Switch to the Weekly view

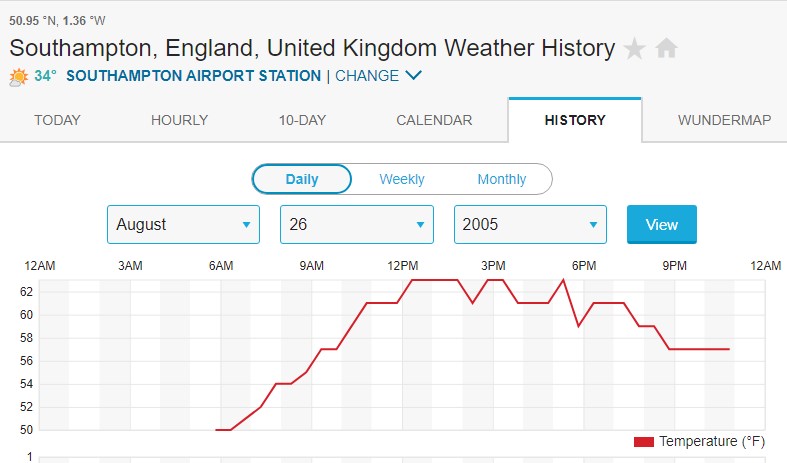click(402, 179)
